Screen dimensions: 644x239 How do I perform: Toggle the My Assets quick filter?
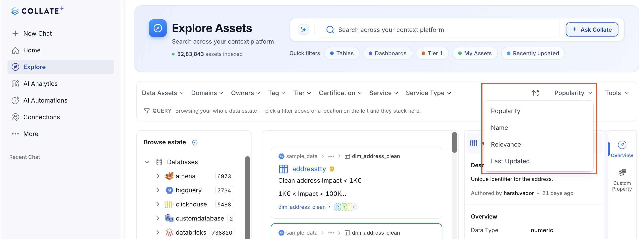coord(475,53)
